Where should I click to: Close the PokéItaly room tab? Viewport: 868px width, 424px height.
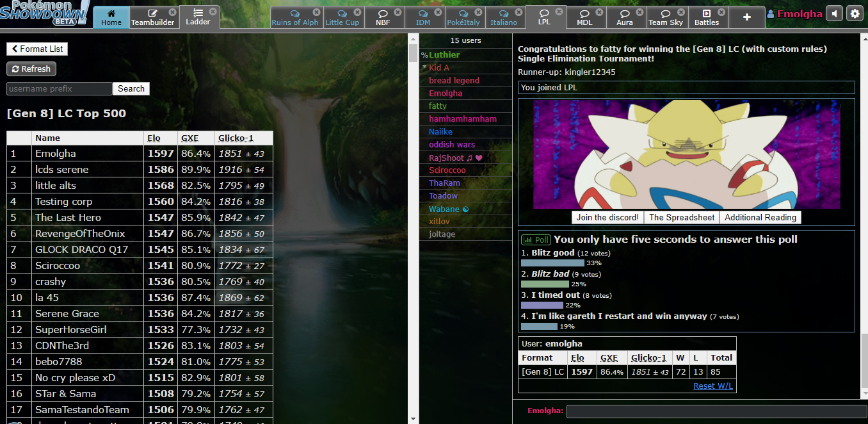[x=479, y=12]
